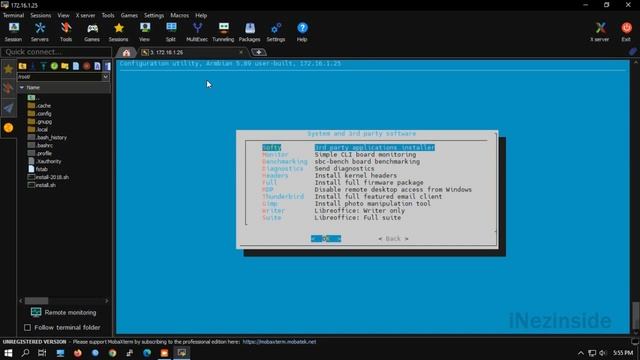
Task: Activate the Split terminal icon
Action: coord(171,32)
